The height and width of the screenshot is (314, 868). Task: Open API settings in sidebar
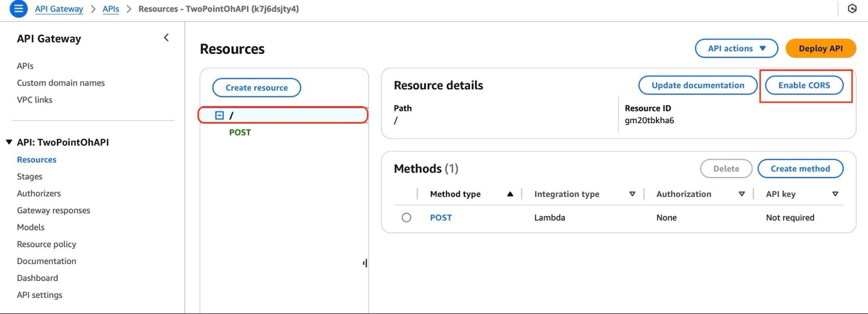[40, 295]
